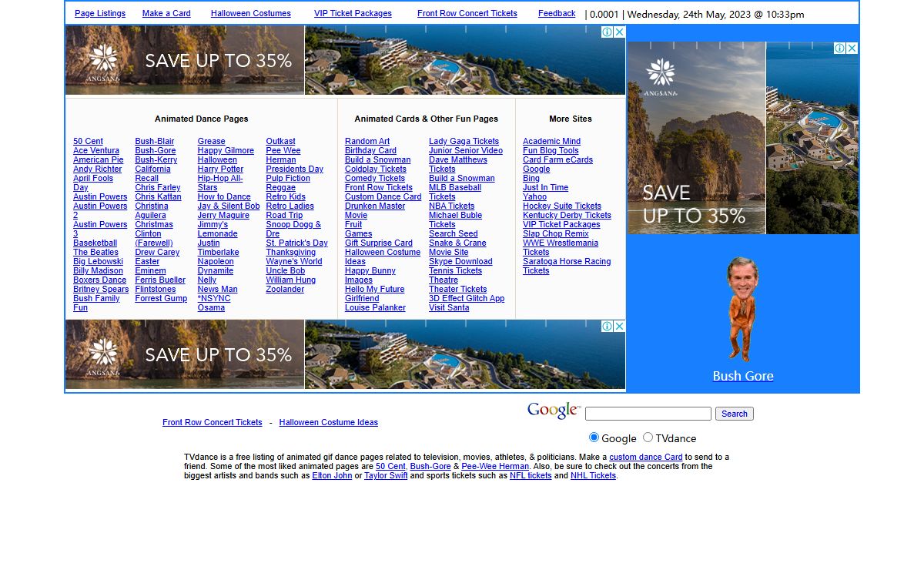Image resolution: width=924 pixels, height=570 pixels.
Task: Open the Coldplay Tickets link
Action: click(x=376, y=169)
